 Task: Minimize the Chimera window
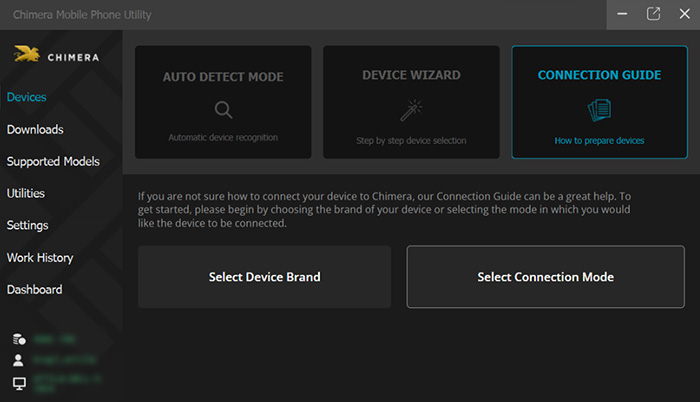622,14
